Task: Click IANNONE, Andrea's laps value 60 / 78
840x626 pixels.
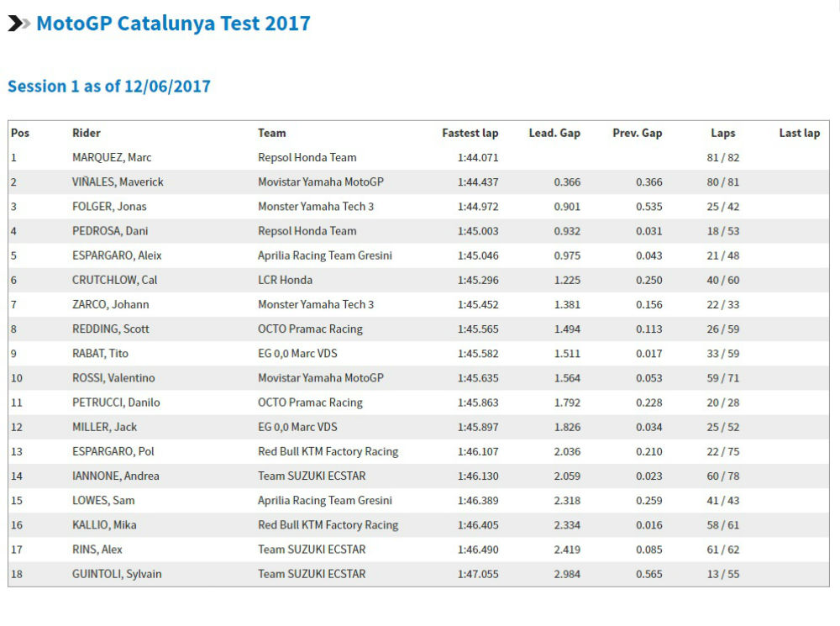Action: click(x=722, y=476)
